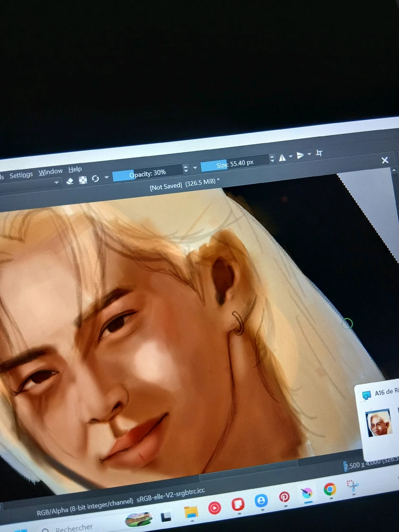Open the slider chooser arrow after Opacity
Viewport: 399px width, 532px height.
pyautogui.click(x=195, y=167)
